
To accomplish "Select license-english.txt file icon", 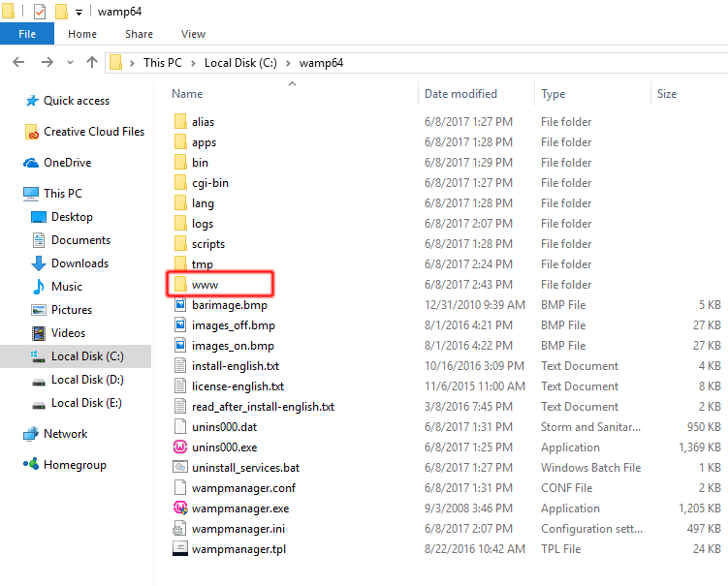I will coord(180,386).
